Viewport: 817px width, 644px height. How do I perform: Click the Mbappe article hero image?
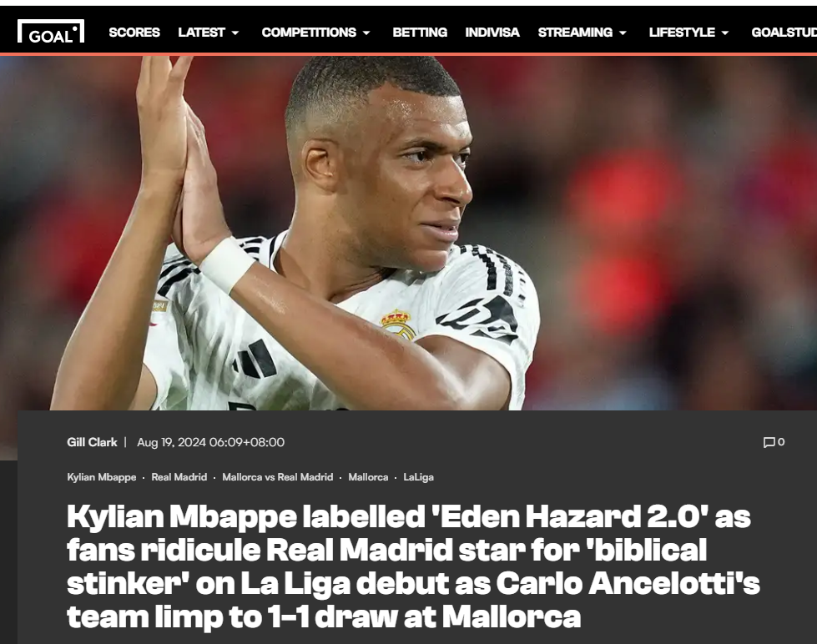[409, 233]
